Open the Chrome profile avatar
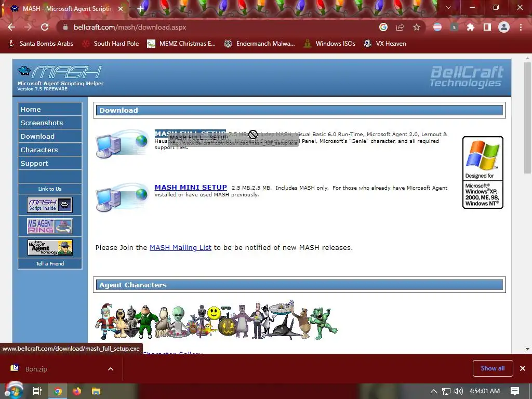This screenshot has height=399, width=532. (504, 27)
